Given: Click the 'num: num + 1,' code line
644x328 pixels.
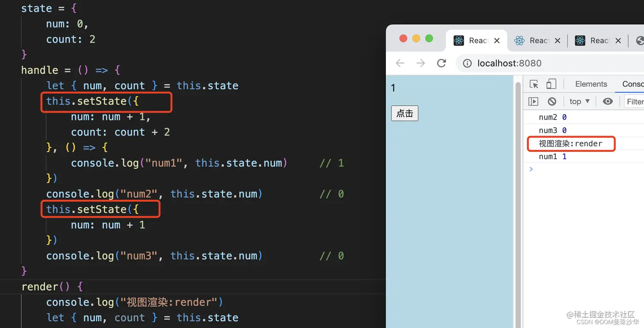Looking at the screenshot, I should point(111,117).
